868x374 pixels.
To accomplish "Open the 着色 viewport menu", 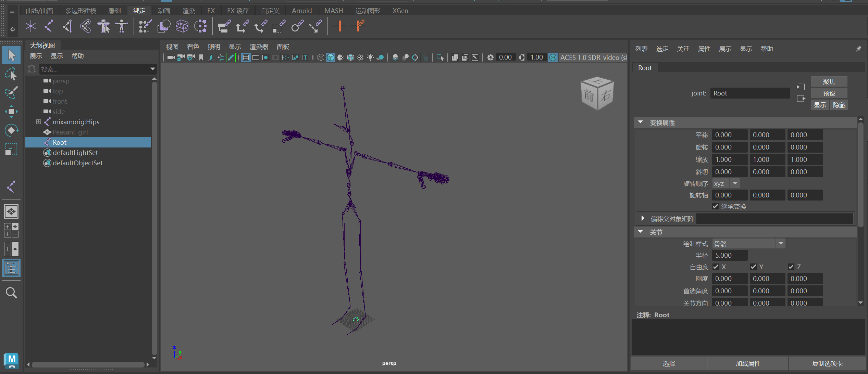I will 193,47.
